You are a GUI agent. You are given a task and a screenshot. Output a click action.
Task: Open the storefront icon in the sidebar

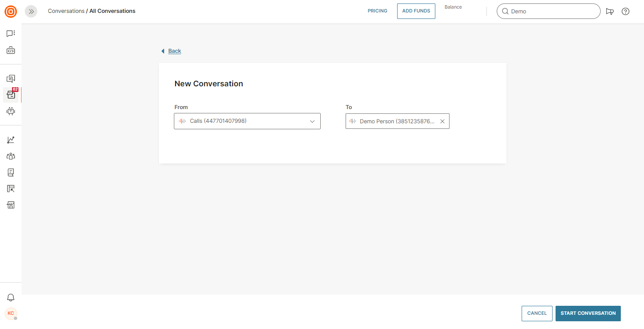pyautogui.click(x=11, y=205)
